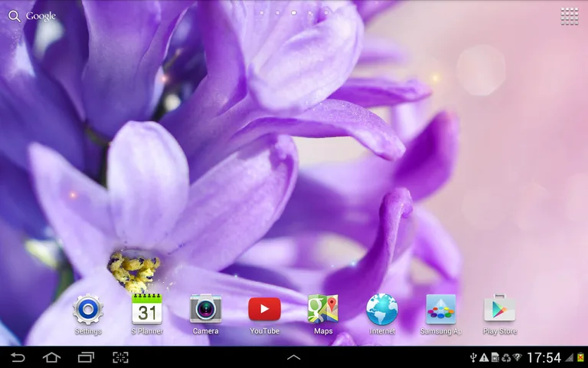
Task: Tap the USB connection status icon
Action: pos(473,357)
